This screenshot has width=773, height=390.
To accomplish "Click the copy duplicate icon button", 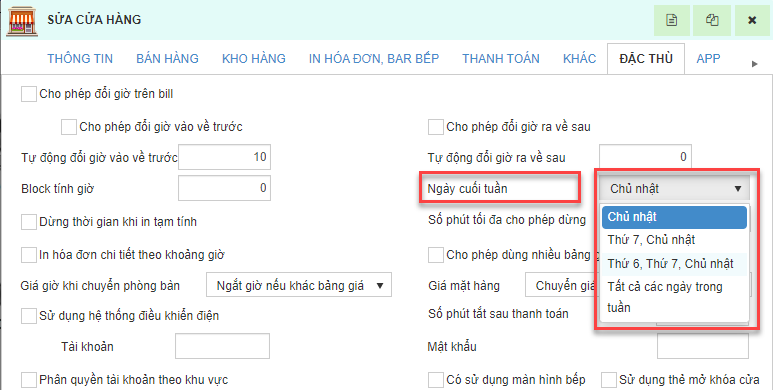I will point(712,20).
